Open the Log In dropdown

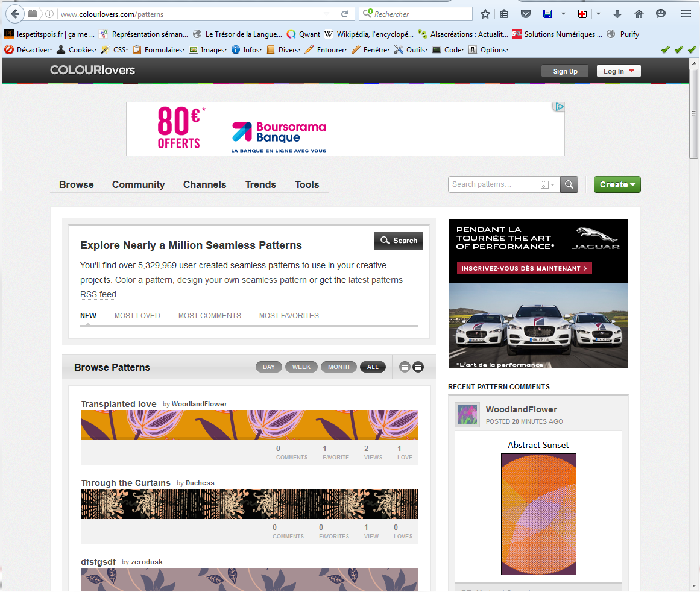618,71
